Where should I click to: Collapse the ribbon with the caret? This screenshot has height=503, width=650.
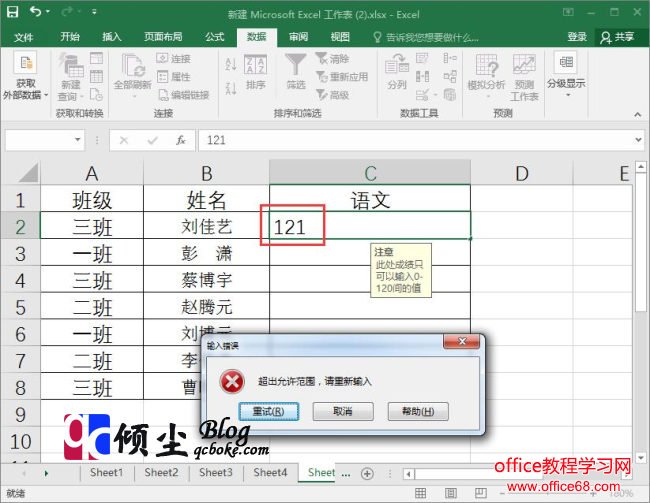tap(638, 114)
